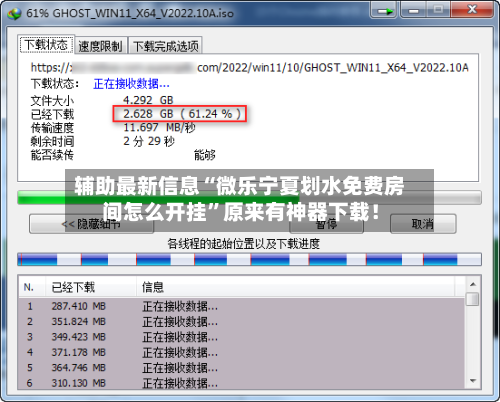Screen dimensions: 500x402
Task: Open the 速度限制 tab
Action: click(x=101, y=46)
